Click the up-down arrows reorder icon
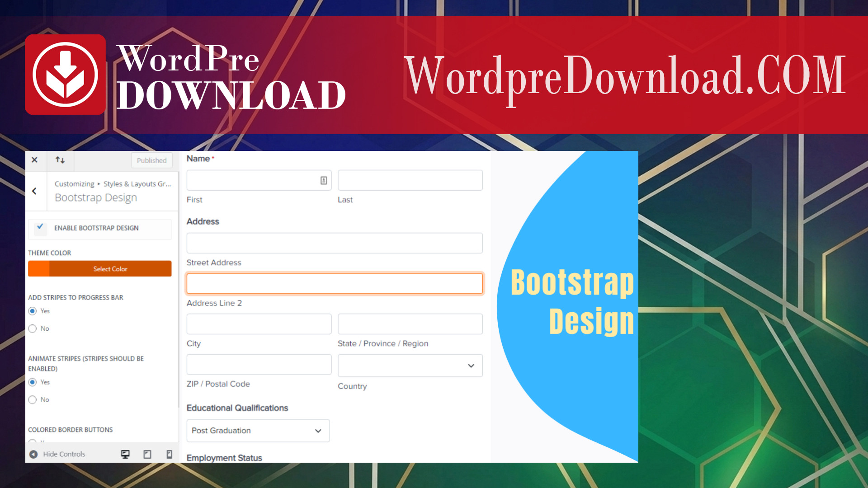 pyautogui.click(x=60, y=160)
